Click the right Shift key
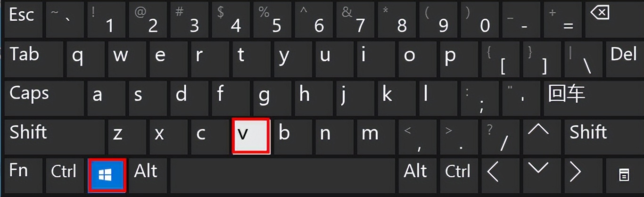 603,137
